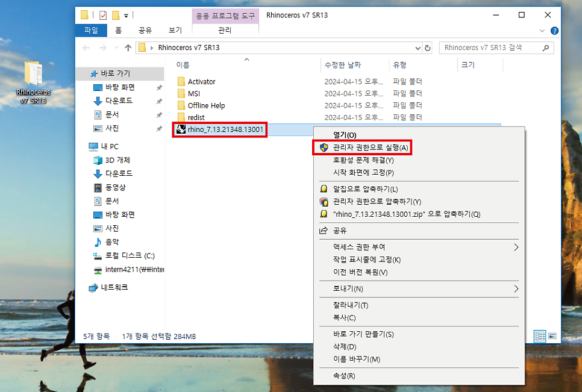Open the 관리 ribbon tab
The width and height of the screenshot is (582, 392).
click(225, 31)
